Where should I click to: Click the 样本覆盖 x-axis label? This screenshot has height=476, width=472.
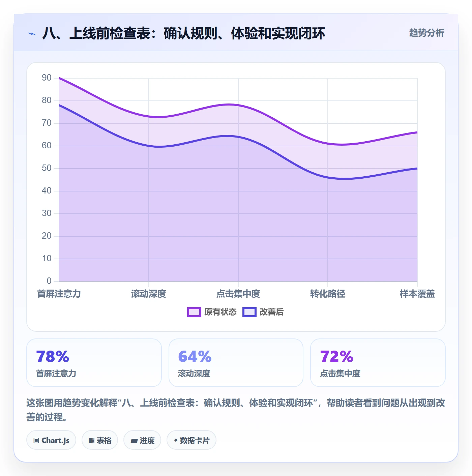(x=417, y=294)
